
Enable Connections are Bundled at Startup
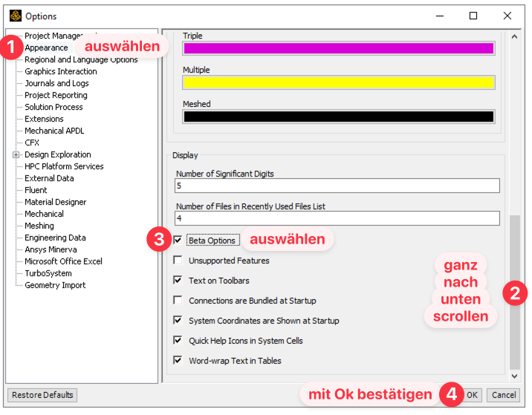click(178, 301)
